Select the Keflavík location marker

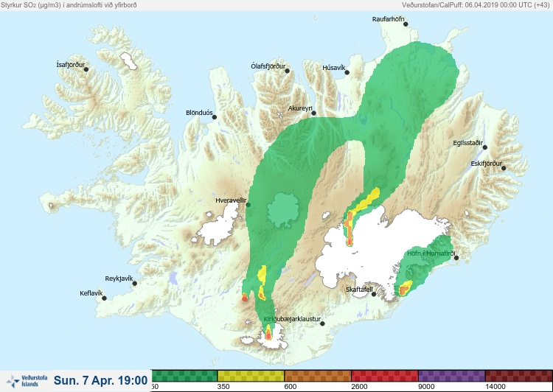tap(104, 298)
